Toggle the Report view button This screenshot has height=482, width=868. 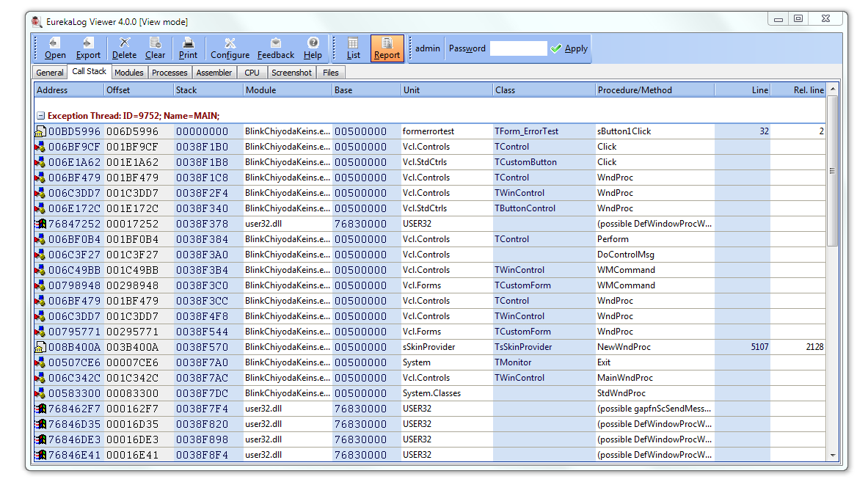point(387,48)
